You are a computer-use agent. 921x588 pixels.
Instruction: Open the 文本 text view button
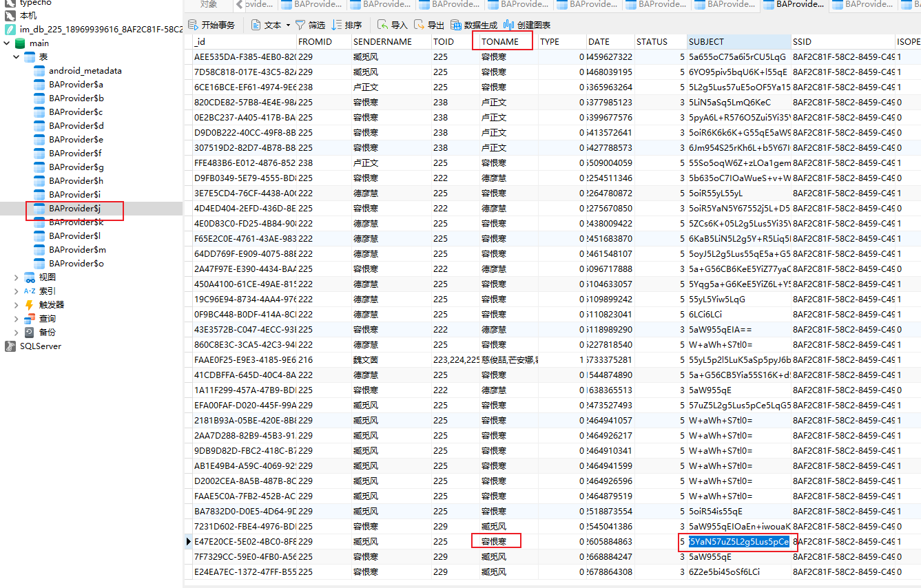pos(266,25)
